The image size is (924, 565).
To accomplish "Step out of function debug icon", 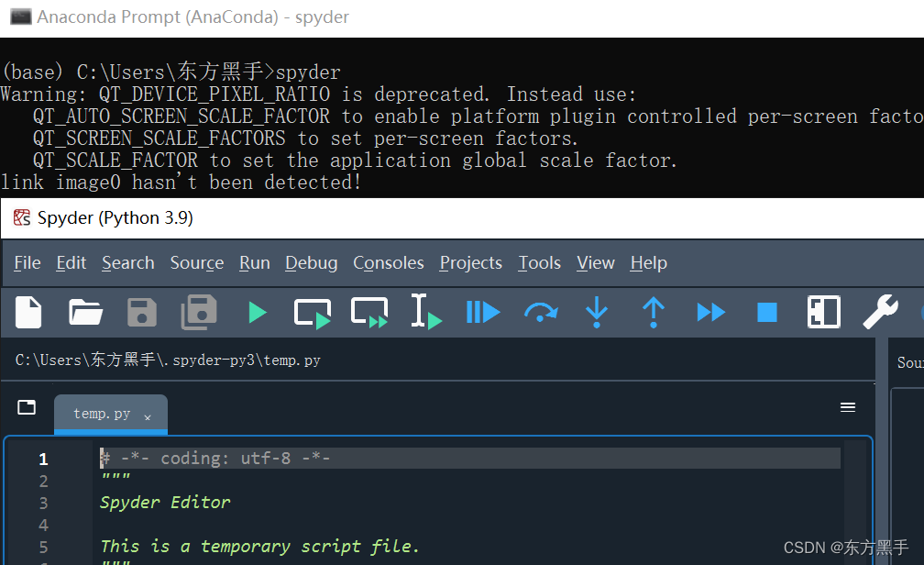I will 653,312.
